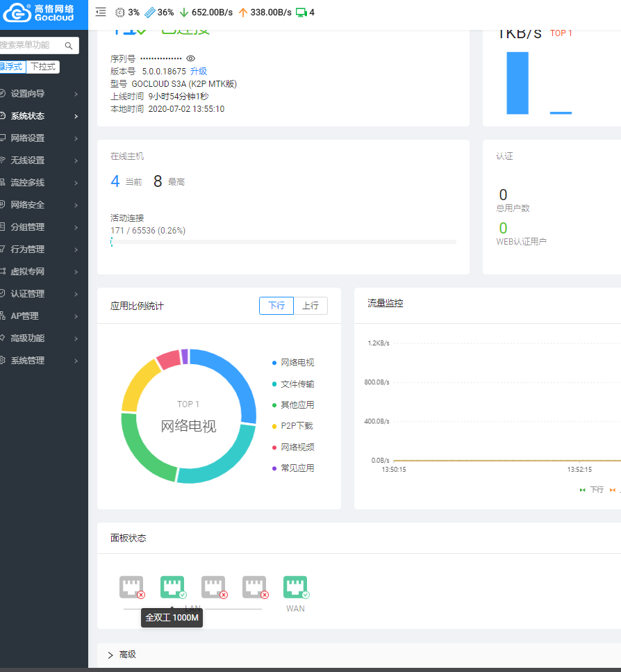Collapse the sidebar with the menu fold icon
621x672 pixels.
point(101,12)
